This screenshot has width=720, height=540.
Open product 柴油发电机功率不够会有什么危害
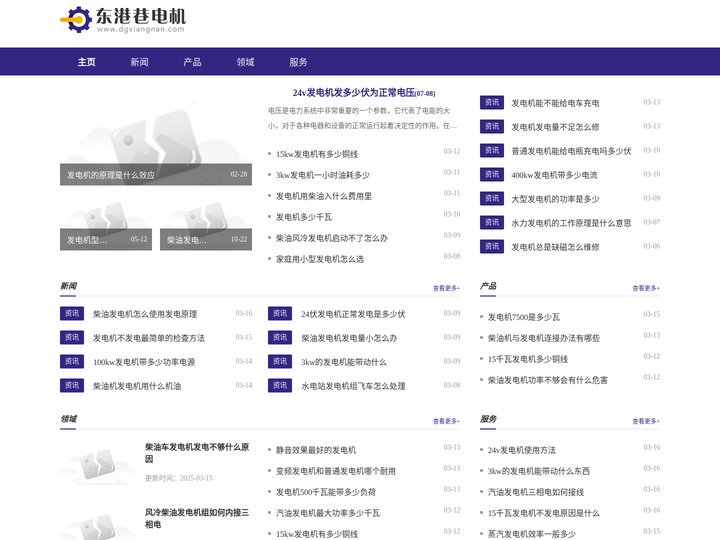[547, 380]
